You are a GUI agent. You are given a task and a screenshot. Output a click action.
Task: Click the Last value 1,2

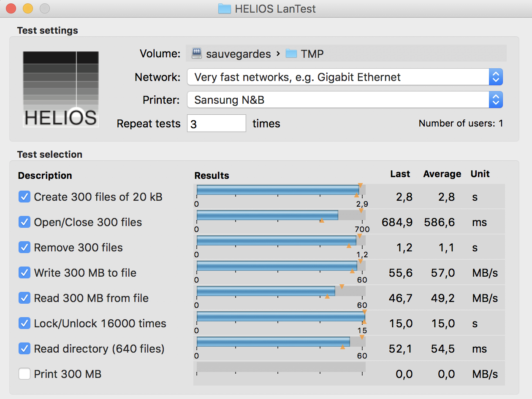coord(404,248)
